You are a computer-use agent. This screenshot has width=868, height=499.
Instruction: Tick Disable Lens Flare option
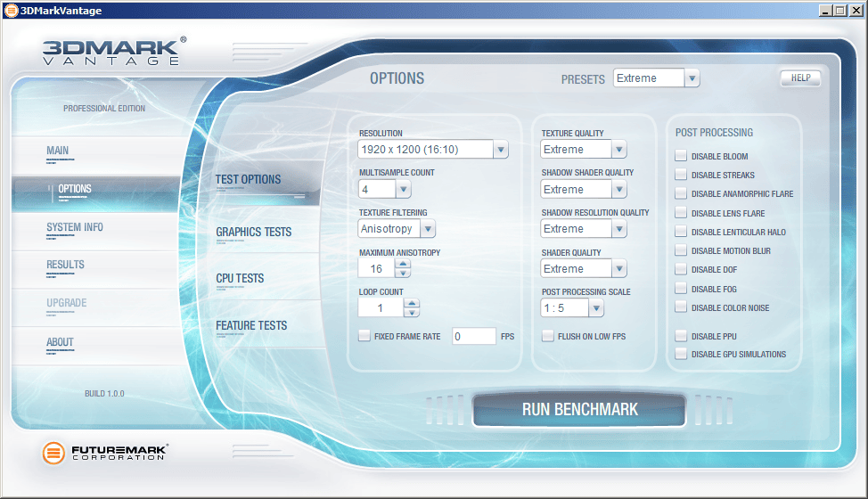681,213
